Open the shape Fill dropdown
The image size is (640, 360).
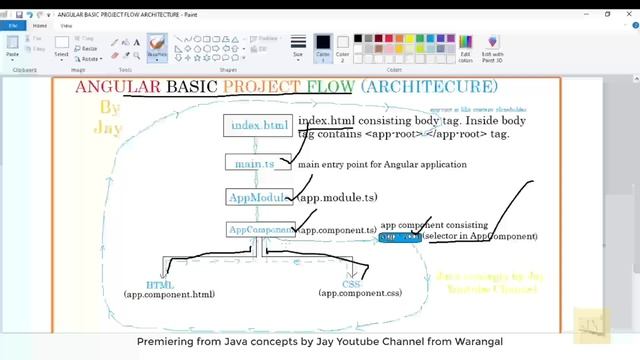259,49
